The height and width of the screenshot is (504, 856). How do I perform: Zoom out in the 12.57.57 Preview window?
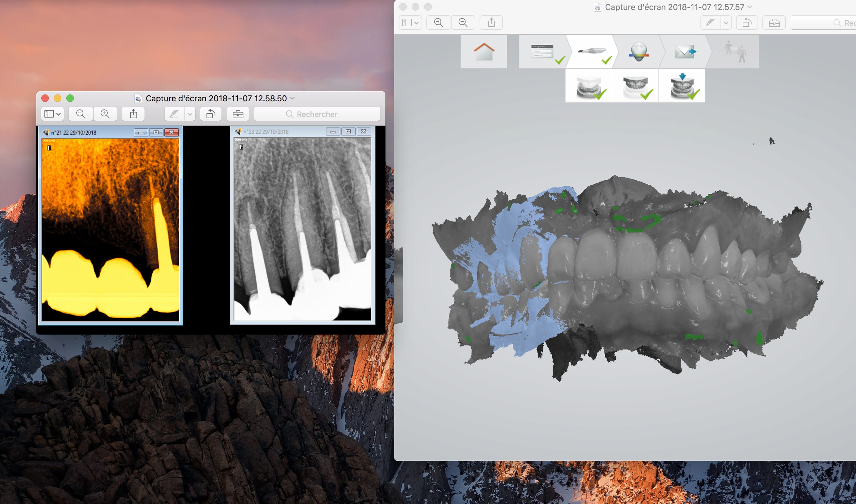coord(438,23)
